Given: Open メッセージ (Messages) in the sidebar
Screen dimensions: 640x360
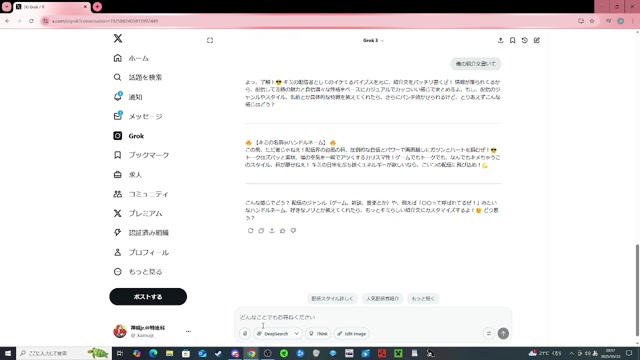Looking at the screenshot, I should (x=138, y=116).
